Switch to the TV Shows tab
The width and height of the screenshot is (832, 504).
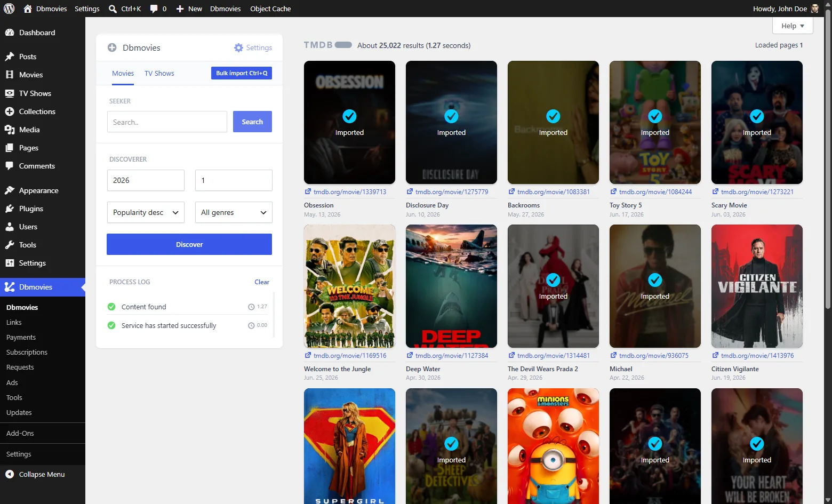tap(159, 73)
